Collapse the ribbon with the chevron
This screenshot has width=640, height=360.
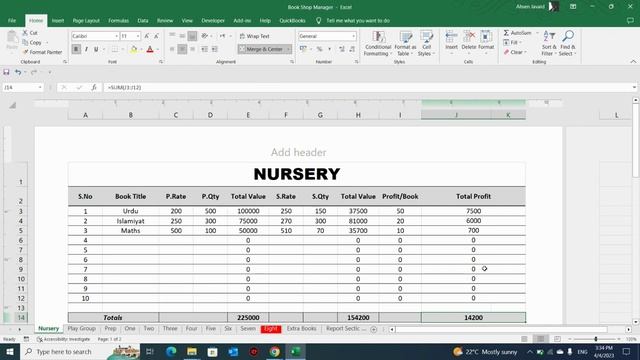pyautogui.click(x=633, y=62)
